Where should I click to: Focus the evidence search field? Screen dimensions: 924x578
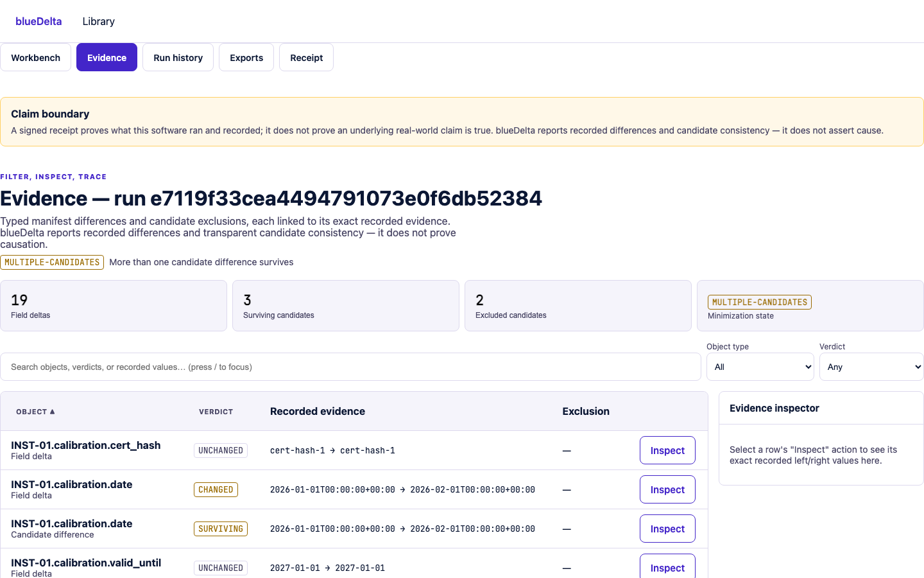pyautogui.click(x=350, y=367)
